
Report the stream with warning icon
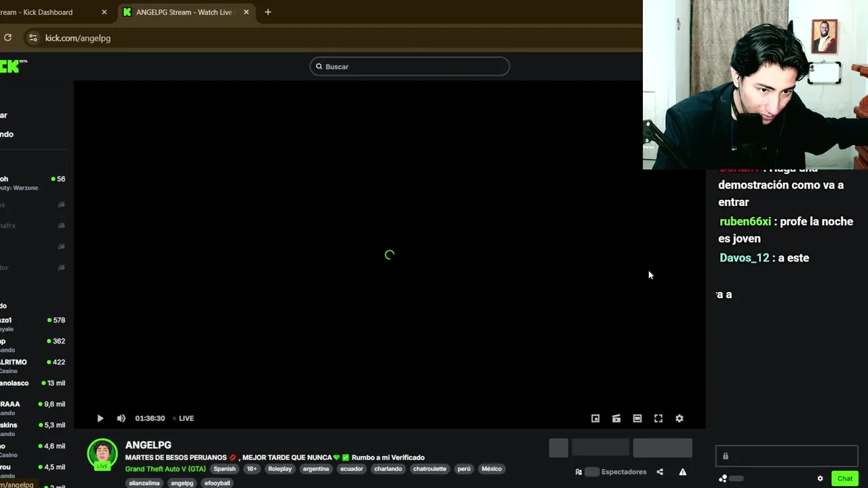pos(683,472)
